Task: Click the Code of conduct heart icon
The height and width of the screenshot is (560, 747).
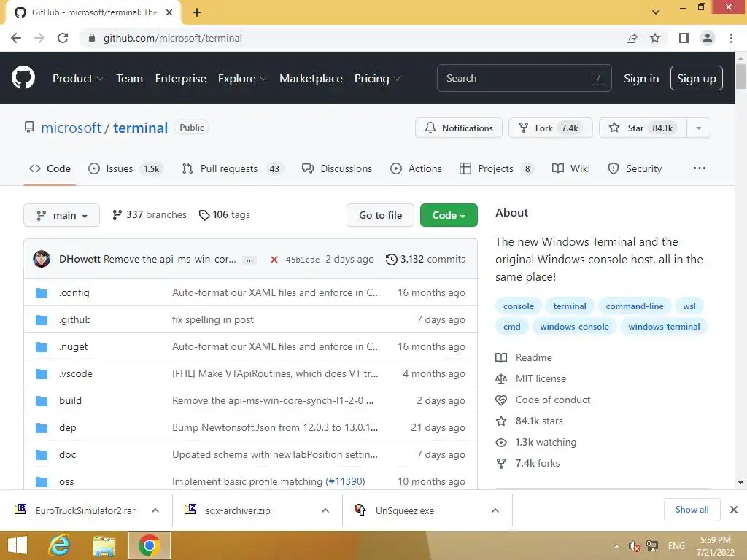Action: [501, 400]
